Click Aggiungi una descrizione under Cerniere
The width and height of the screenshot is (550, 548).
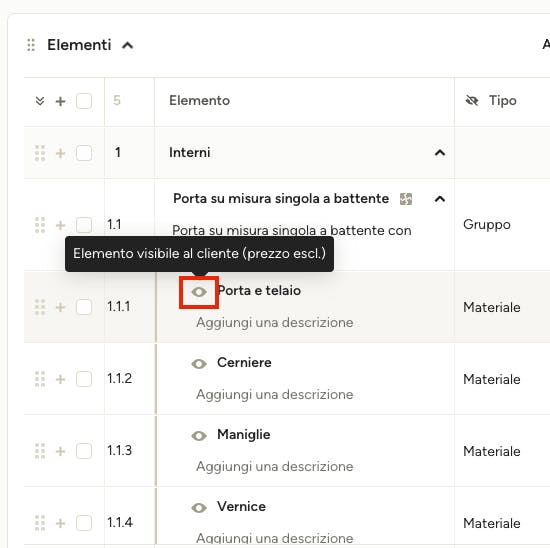tap(275, 394)
